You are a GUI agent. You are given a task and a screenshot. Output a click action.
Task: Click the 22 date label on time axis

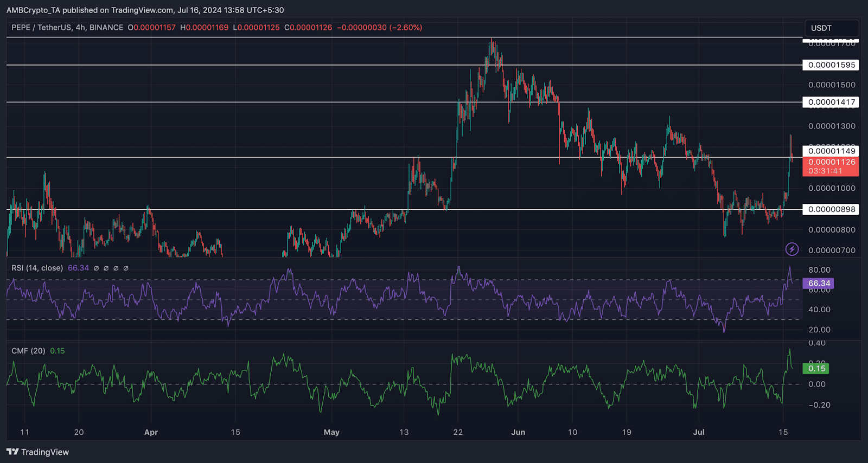click(x=458, y=432)
